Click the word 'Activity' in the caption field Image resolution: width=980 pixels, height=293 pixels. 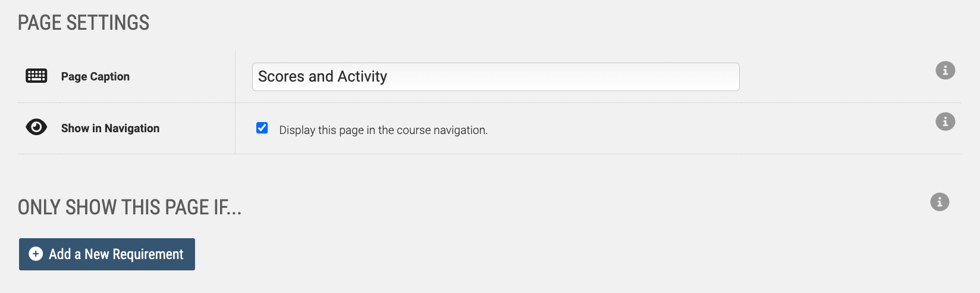[362, 77]
